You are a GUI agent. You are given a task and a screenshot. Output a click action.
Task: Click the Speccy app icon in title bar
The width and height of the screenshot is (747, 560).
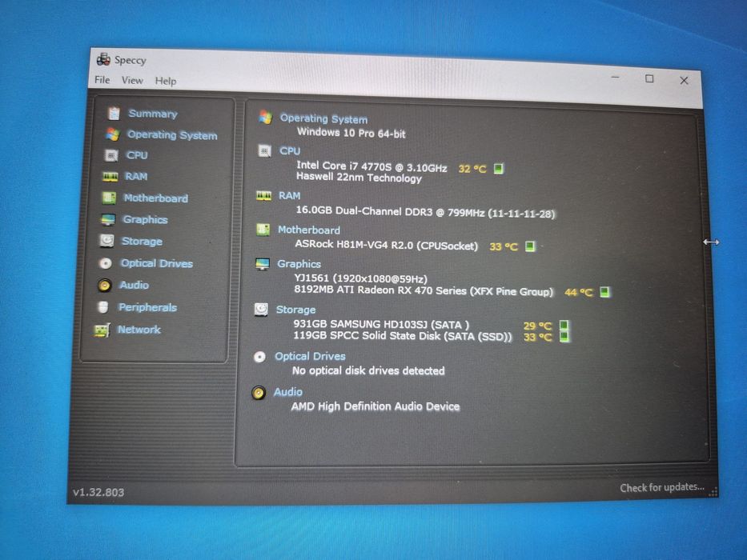tap(103, 59)
